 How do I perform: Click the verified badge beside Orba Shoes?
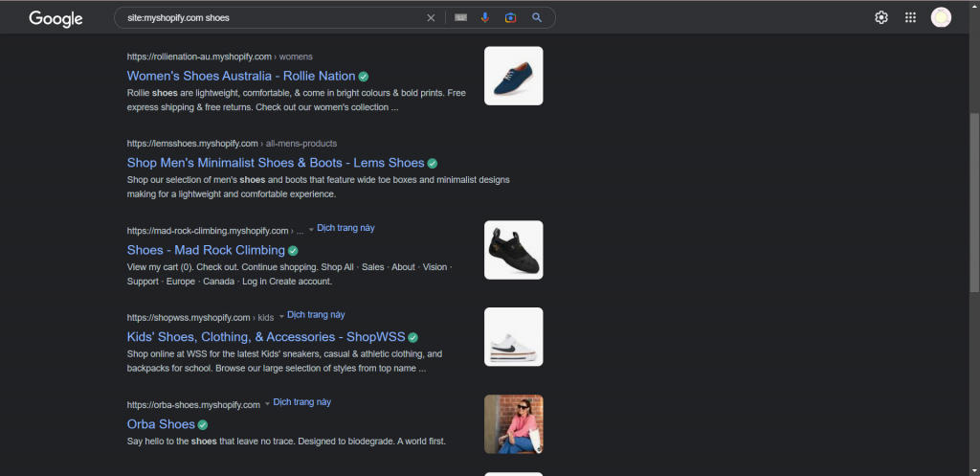203,425
